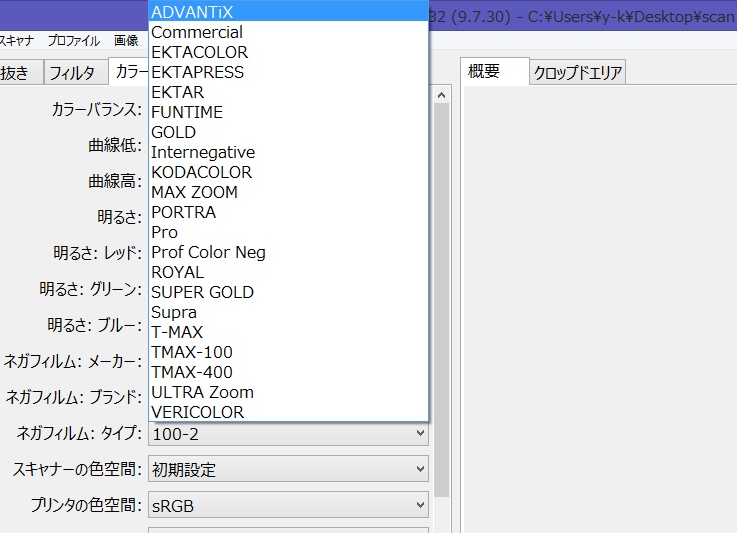Select ROYAL from the list
737x533 pixels.
tap(289, 272)
